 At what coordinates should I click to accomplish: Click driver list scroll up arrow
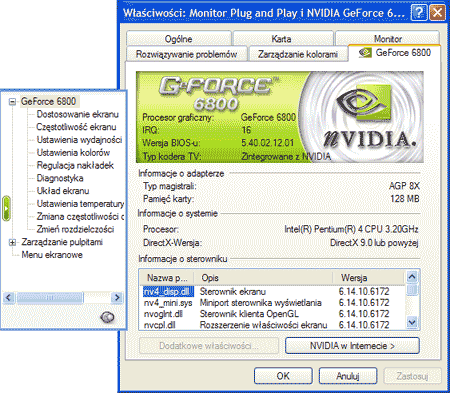coord(412,277)
